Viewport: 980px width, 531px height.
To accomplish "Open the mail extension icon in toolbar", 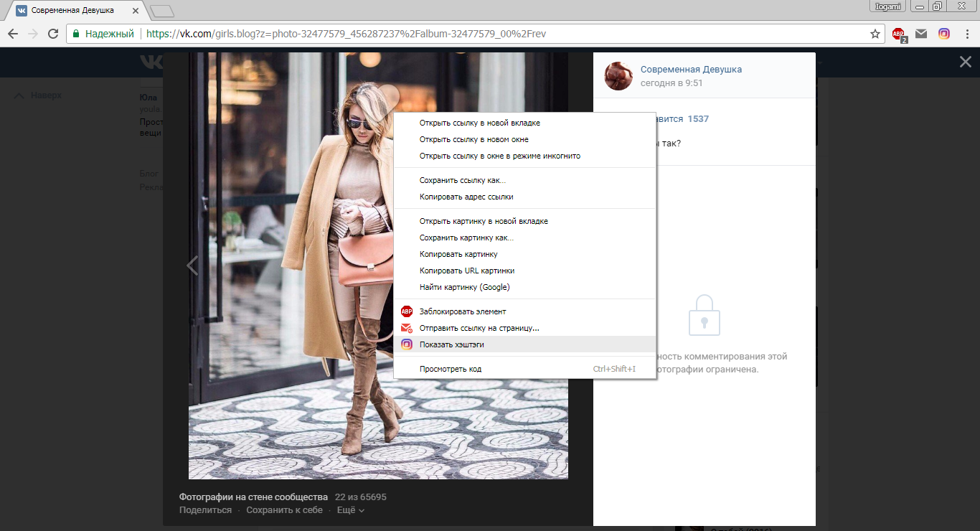I will click(x=921, y=34).
